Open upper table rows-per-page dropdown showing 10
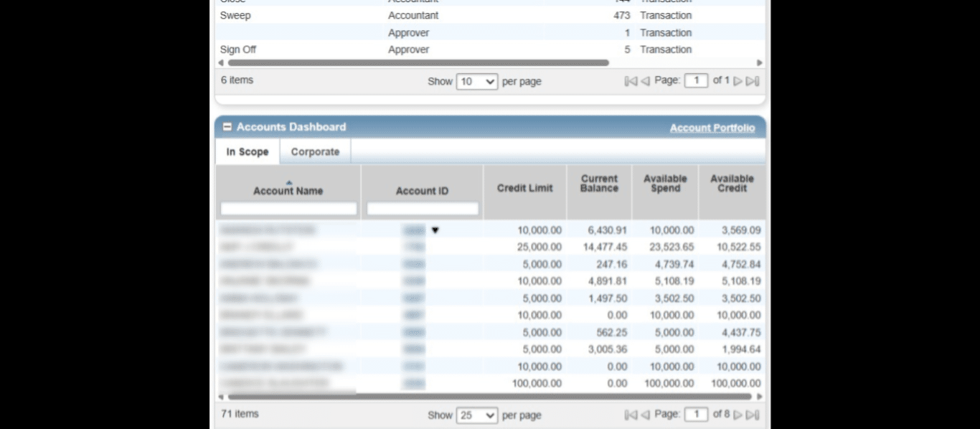Viewport: 980px width, 429px height. pos(477,82)
